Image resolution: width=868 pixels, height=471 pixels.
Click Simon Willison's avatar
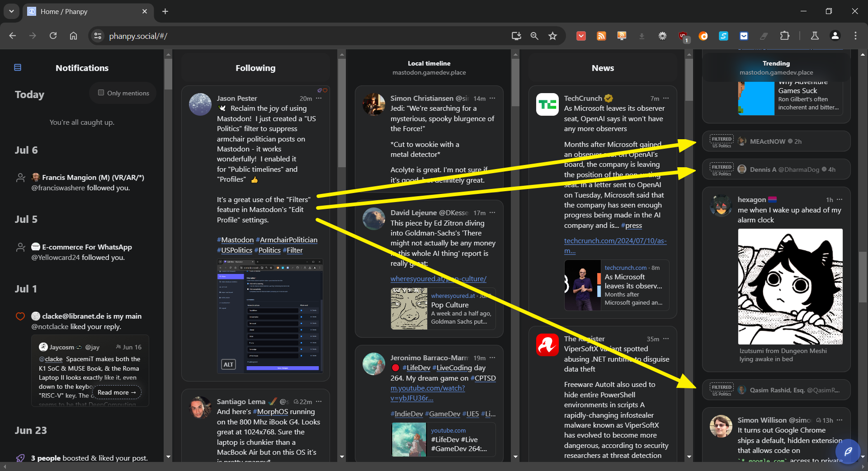pos(721,426)
